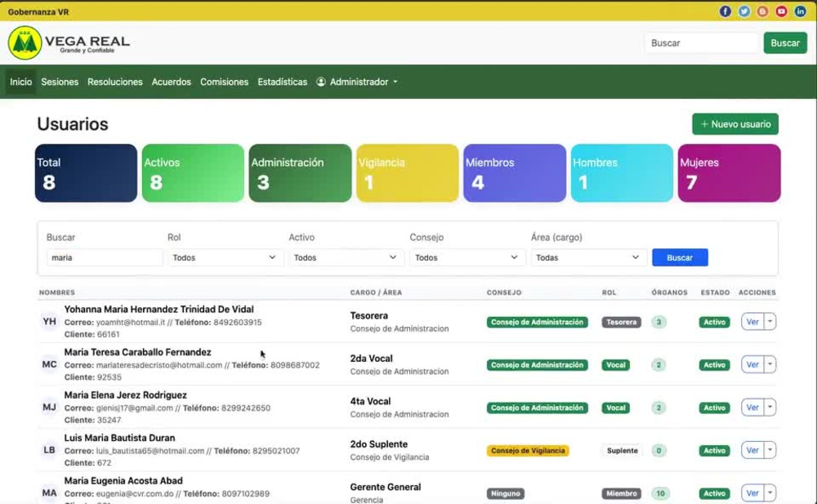Click Activo status badge for Luis Maria
Image resolution: width=817 pixels, height=504 pixels.
(x=714, y=450)
